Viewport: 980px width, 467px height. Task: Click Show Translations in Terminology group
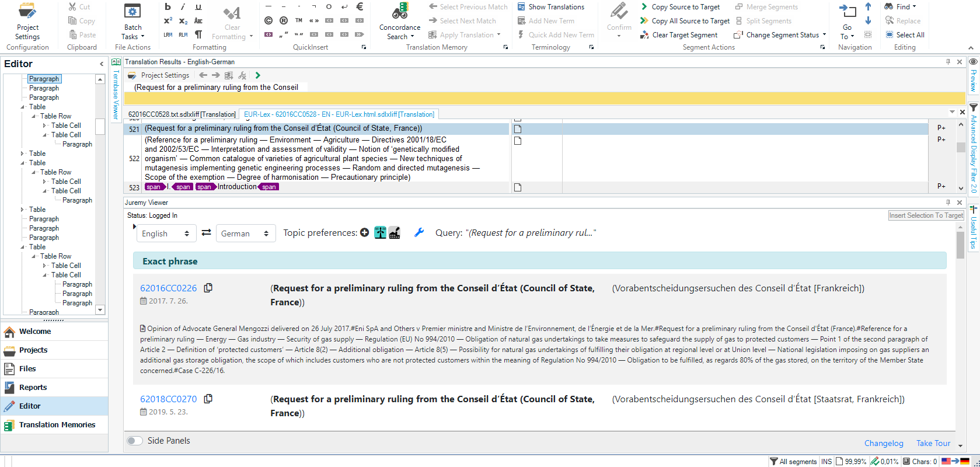click(x=550, y=6)
